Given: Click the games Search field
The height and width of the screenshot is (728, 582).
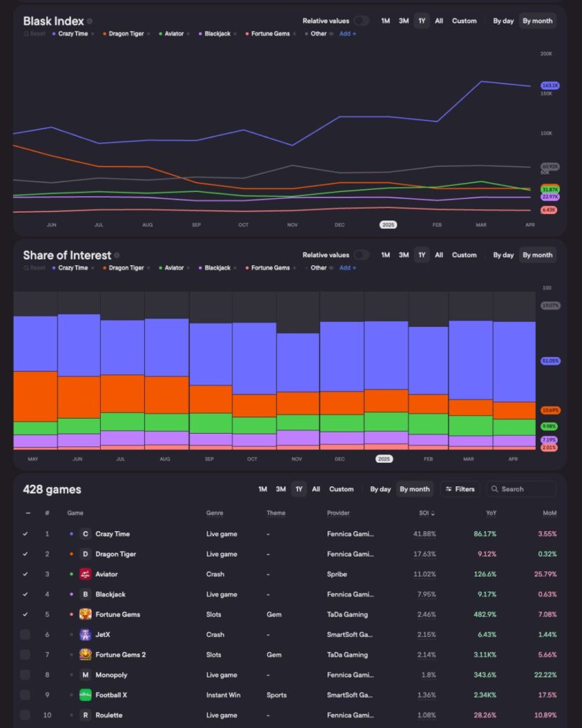Looking at the screenshot, I should 527,489.
